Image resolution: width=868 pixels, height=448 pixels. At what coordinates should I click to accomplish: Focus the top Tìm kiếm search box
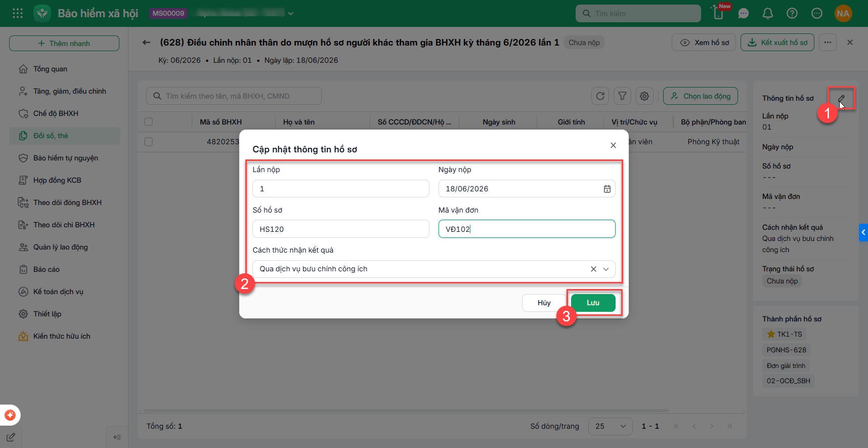point(638,14)
